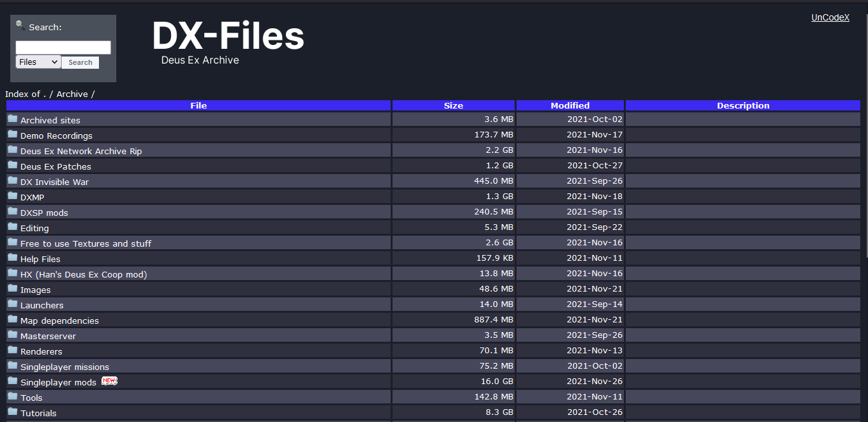Click the folder icon beside Renderers

(x=13, y=350)
